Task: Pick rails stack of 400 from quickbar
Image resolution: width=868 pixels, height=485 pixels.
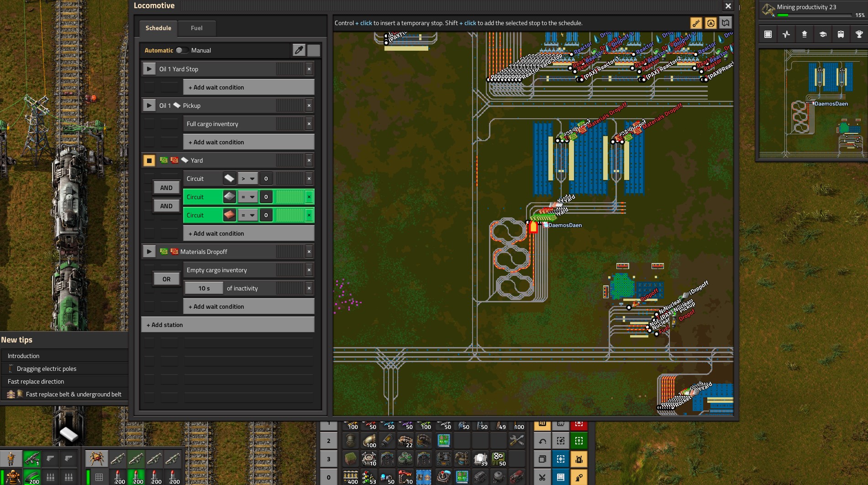Action: 351,477
